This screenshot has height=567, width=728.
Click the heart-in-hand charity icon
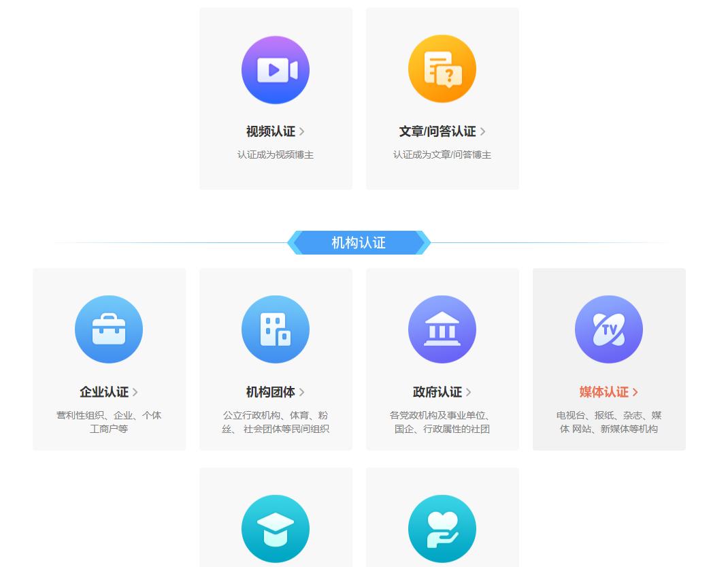click(442, 529)
